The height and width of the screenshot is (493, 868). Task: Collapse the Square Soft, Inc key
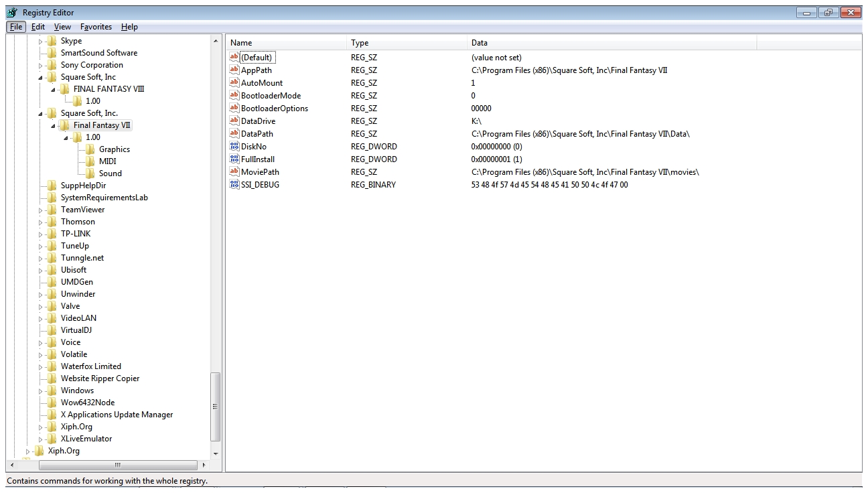[41, 78]
